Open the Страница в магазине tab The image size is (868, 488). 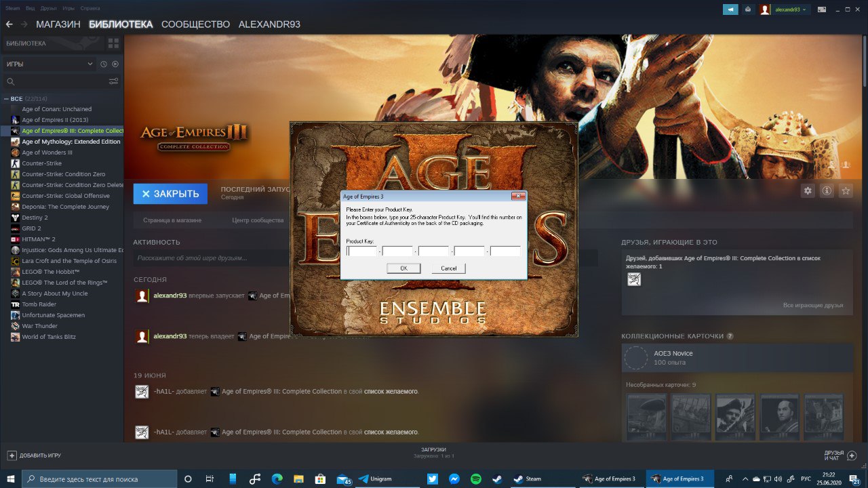coord(172,220)
